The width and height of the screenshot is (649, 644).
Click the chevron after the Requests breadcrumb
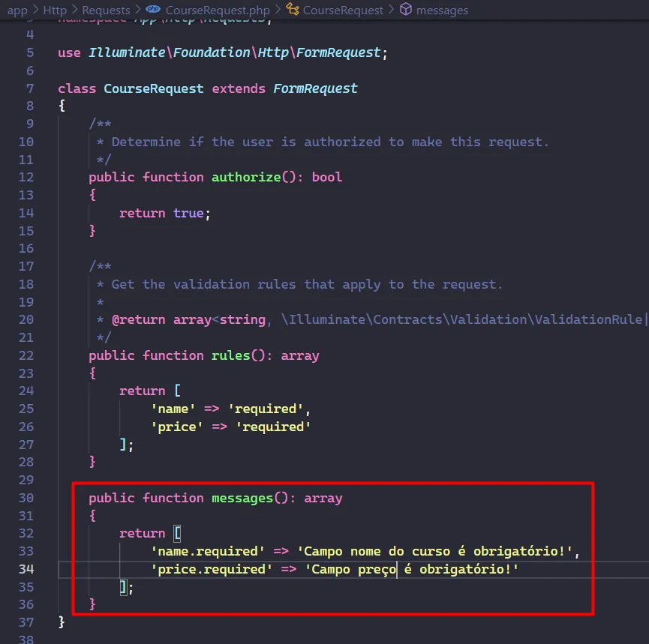tap(137, 10)
